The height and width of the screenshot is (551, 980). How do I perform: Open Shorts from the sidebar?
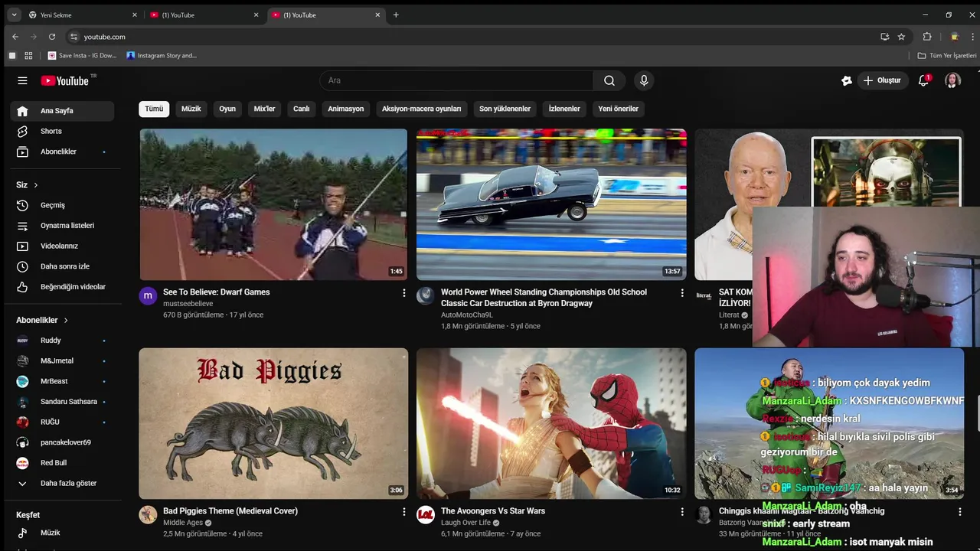62,131
